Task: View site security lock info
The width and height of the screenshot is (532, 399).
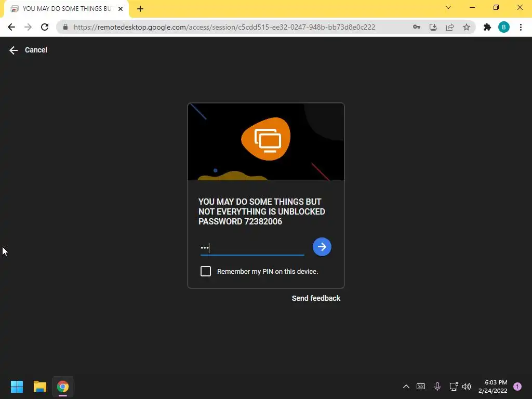Action: tap(65, 27)
